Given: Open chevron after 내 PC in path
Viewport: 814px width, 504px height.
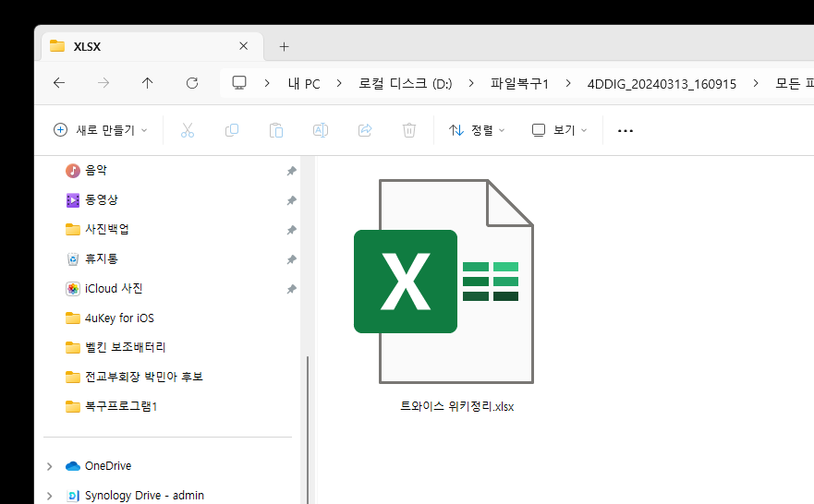Looking at the screenshot, I should coord(339,83).
